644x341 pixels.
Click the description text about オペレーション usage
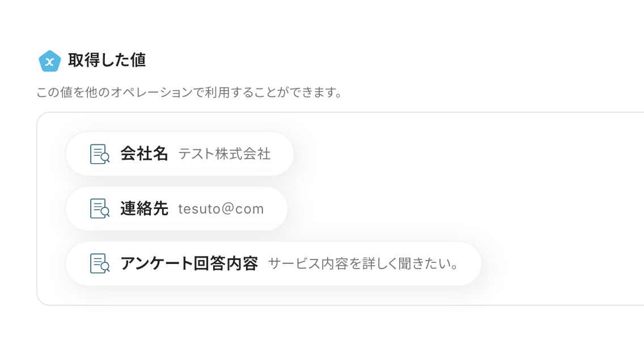(189, 92)
